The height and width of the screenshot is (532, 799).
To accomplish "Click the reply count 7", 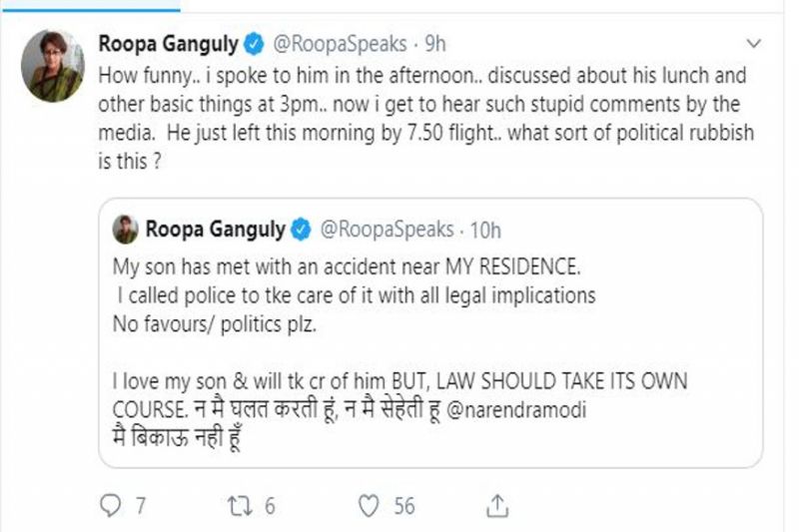I will click(x=141, y=506).
